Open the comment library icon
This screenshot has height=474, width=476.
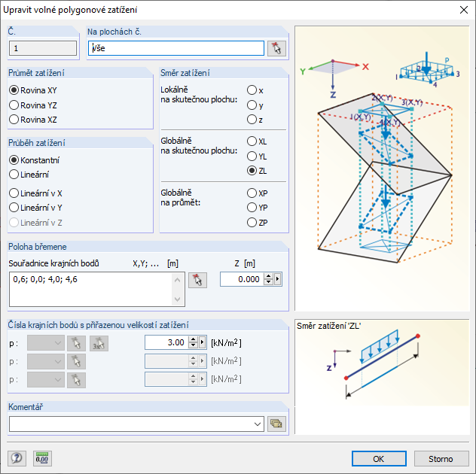pyautogui.click(x=276, y=424)
